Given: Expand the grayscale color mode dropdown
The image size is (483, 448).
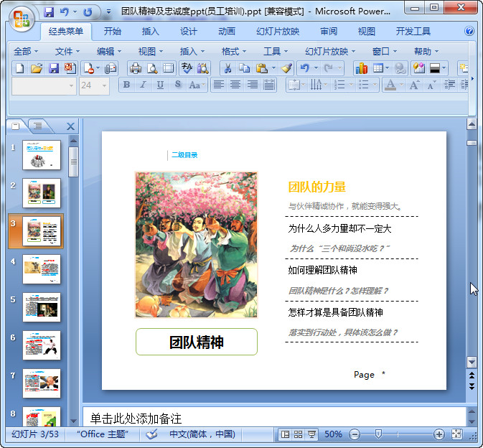Looking at the screenshot, I should 444,68.
